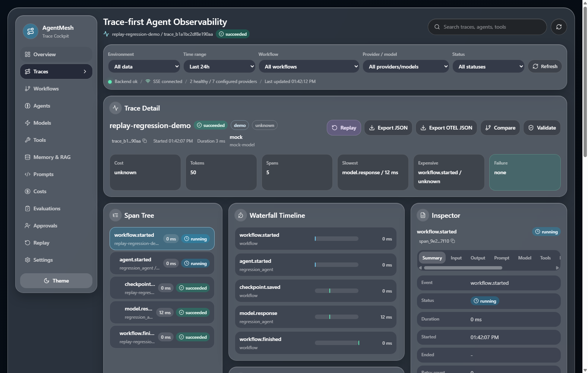The width and height of the screenshot is (588, 373).
Task: Click the Memory & RAG database icon
Action: tap(28, 157)
